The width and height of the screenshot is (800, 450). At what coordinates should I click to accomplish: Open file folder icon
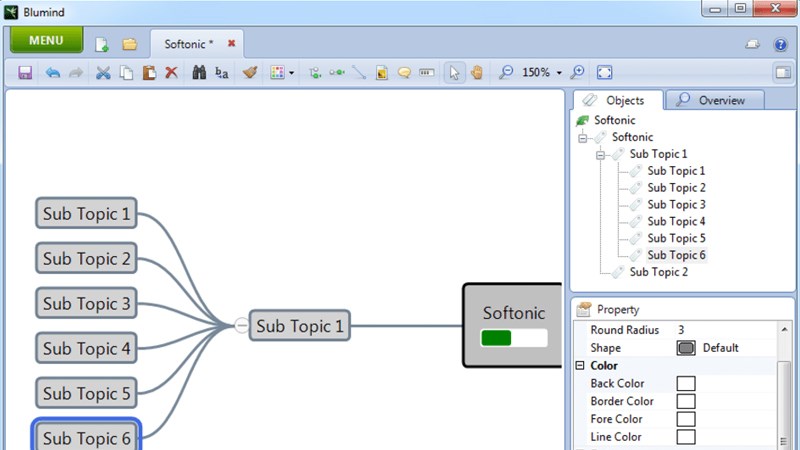pyautogui.click(x=130, y=44)
